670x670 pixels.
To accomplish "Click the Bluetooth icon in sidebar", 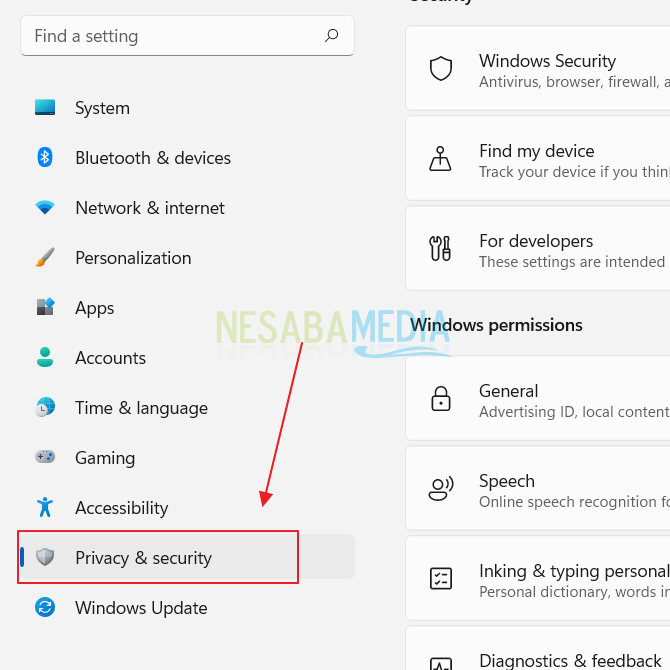I will point(45,158).
